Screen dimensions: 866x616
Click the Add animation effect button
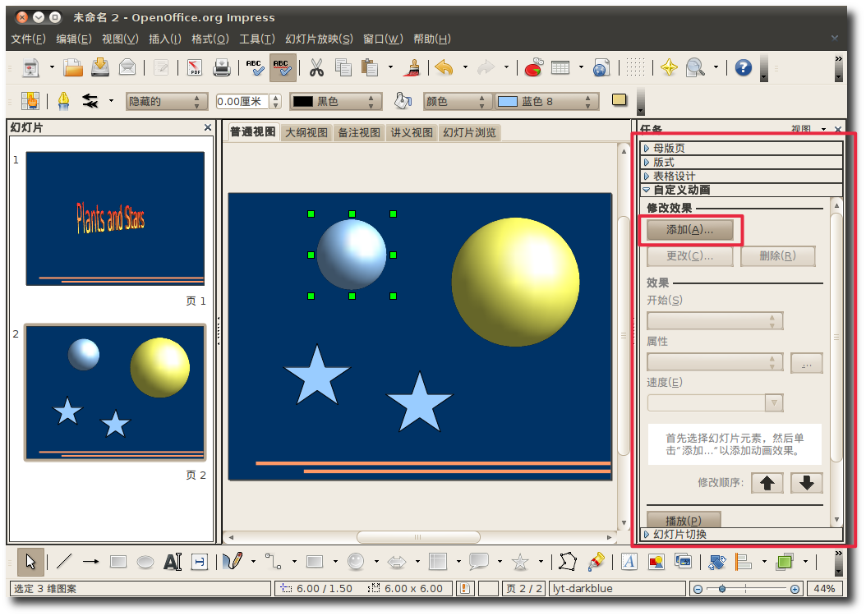pos(690,230)
